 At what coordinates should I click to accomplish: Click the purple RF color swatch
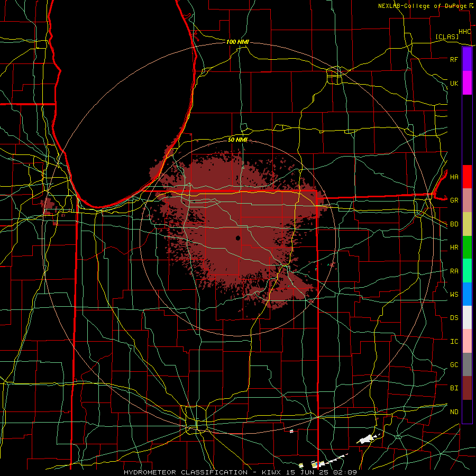click(x=467, y=59)
